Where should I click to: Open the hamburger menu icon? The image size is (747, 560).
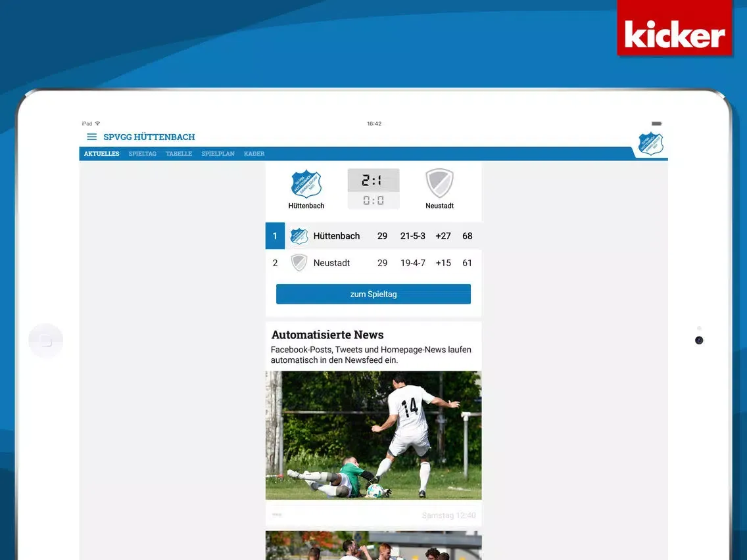[x=91, y=137]
